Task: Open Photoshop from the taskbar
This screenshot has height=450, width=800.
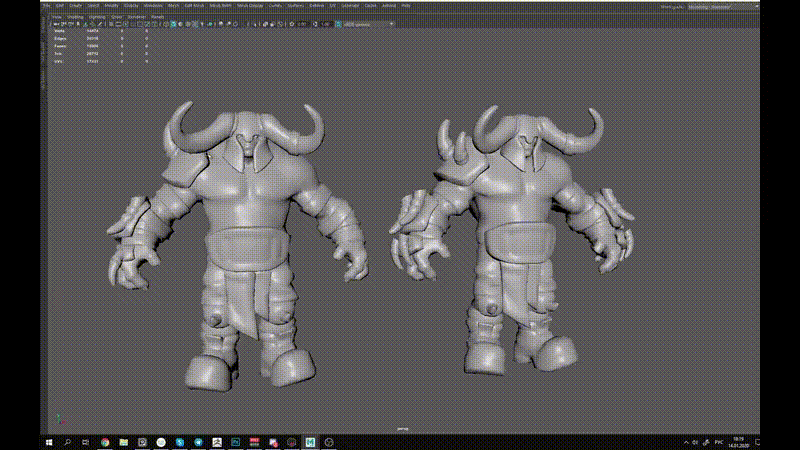Action: pyautogui.click(x=234, y=441)
